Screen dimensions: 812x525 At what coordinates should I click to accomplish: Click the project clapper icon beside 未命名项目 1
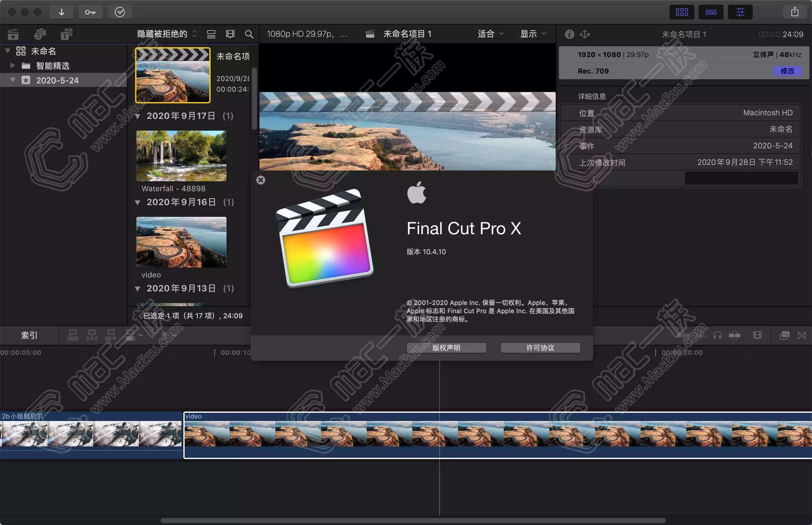click(x=370, y=34)
